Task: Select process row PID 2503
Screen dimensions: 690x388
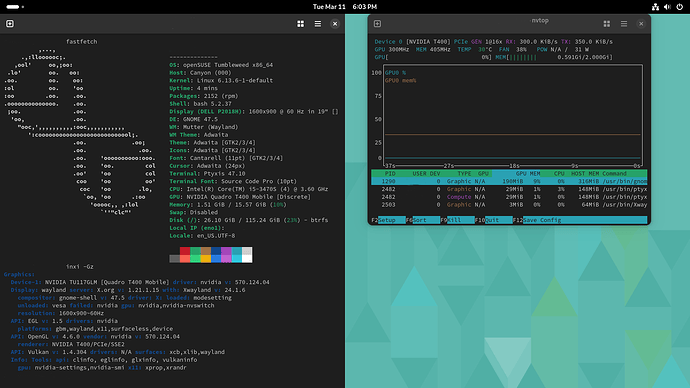Action: 509,205
